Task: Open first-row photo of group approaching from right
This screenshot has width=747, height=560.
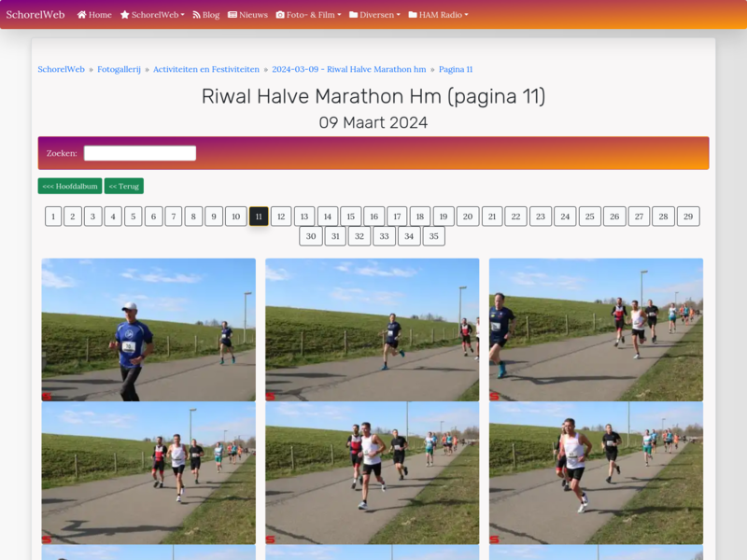Action: coord(596,329)
